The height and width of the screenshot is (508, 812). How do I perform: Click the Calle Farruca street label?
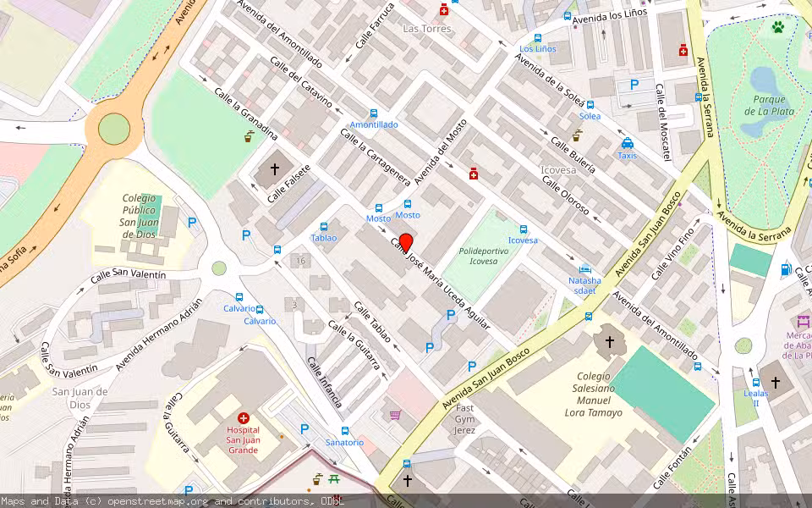pos(375,26)
